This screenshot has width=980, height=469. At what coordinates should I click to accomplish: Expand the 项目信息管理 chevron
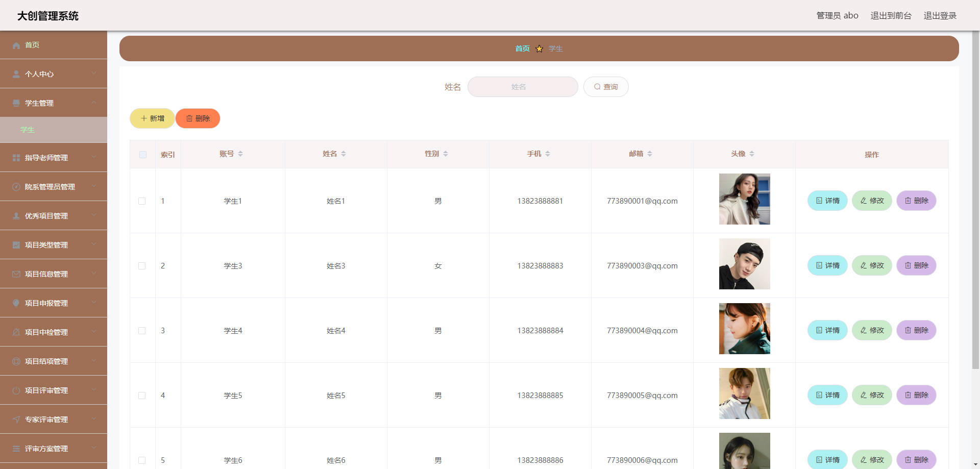point(94,274)
